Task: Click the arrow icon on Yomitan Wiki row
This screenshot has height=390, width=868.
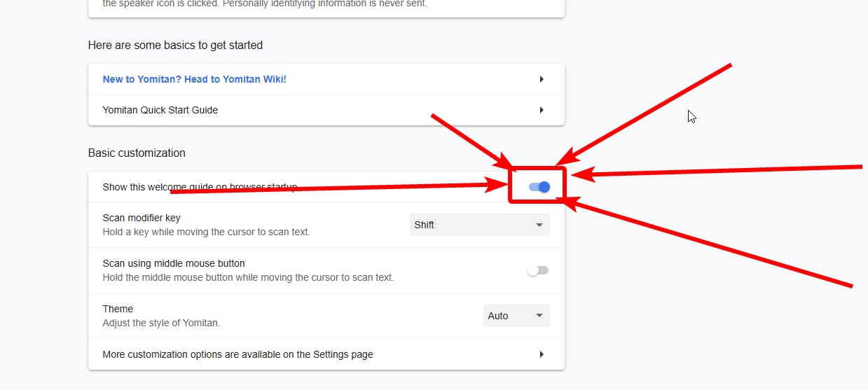Action: [x=542, y=79]
